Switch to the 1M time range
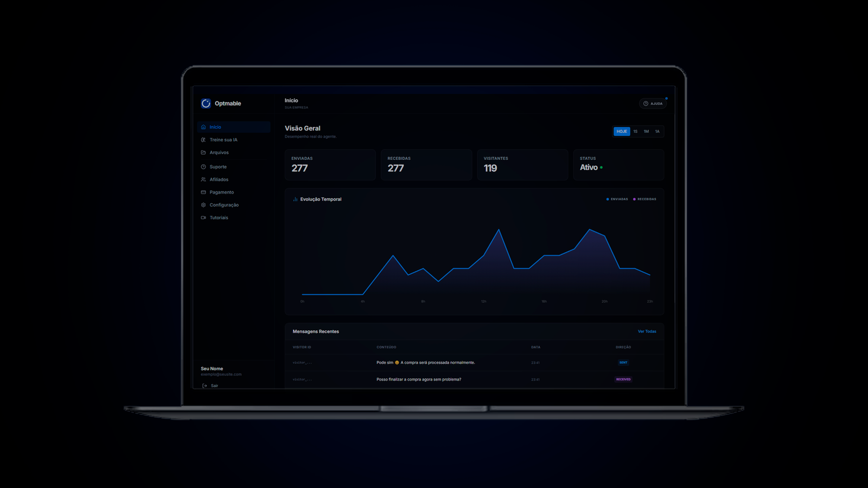The width and height of the screenshot is (868, 488). [x=646, y=131]
